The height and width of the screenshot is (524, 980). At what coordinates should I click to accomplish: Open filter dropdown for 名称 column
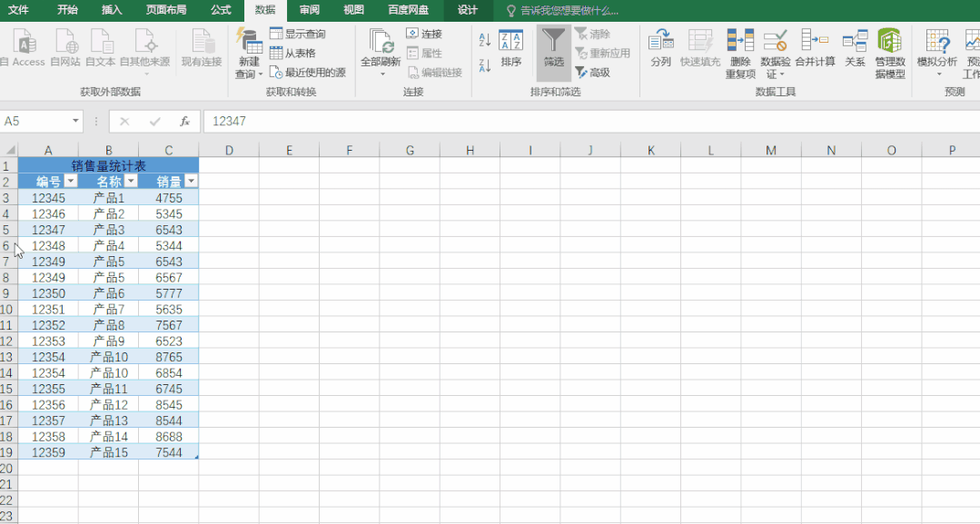(x=131, y=182)
